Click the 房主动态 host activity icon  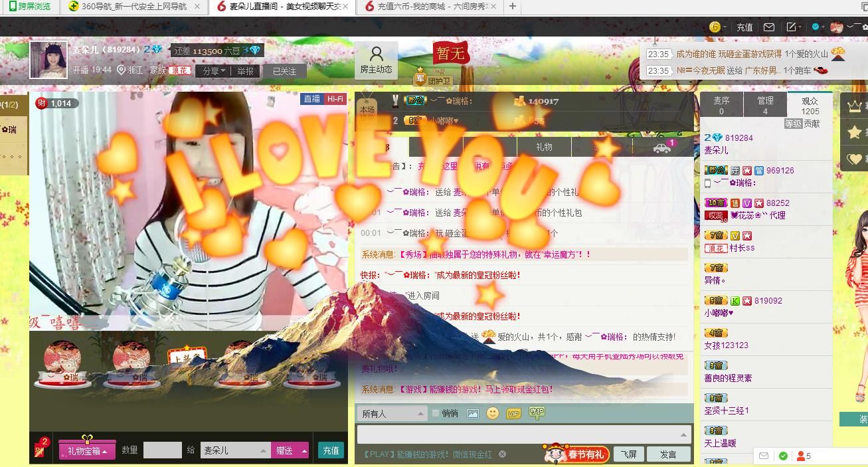coord(376,59)
